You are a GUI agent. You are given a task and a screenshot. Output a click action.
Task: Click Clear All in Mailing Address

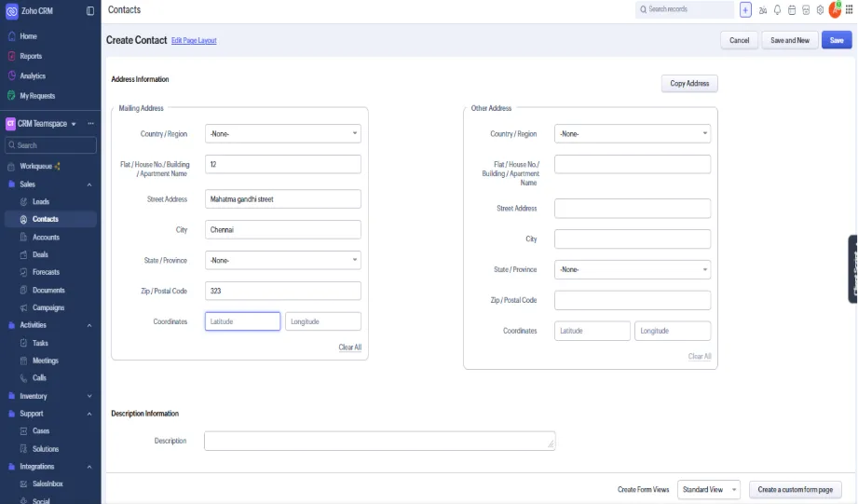point(349,347)
